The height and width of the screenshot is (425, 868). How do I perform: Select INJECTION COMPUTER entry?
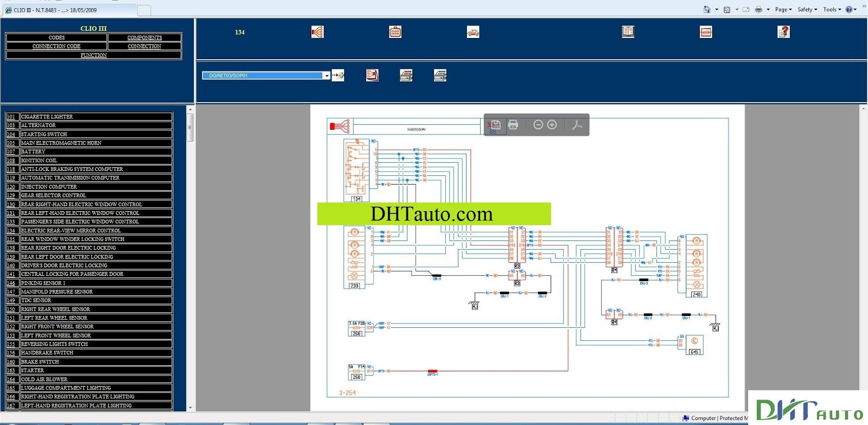96,187
